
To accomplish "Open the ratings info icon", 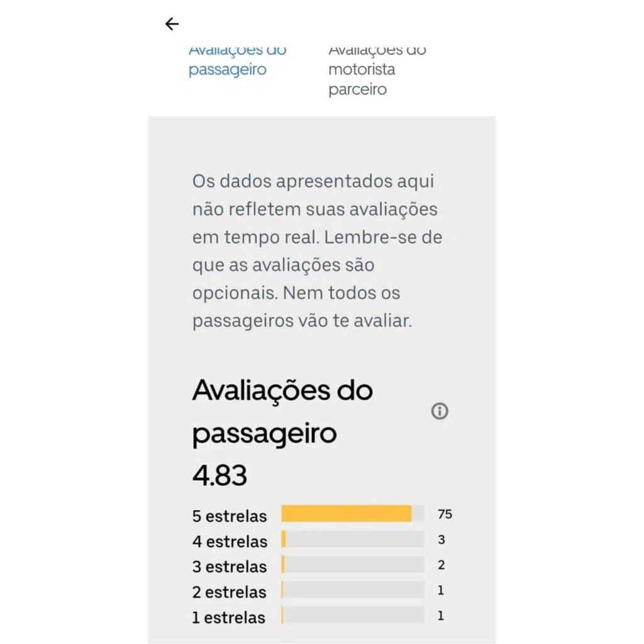I will click(440, 411).
